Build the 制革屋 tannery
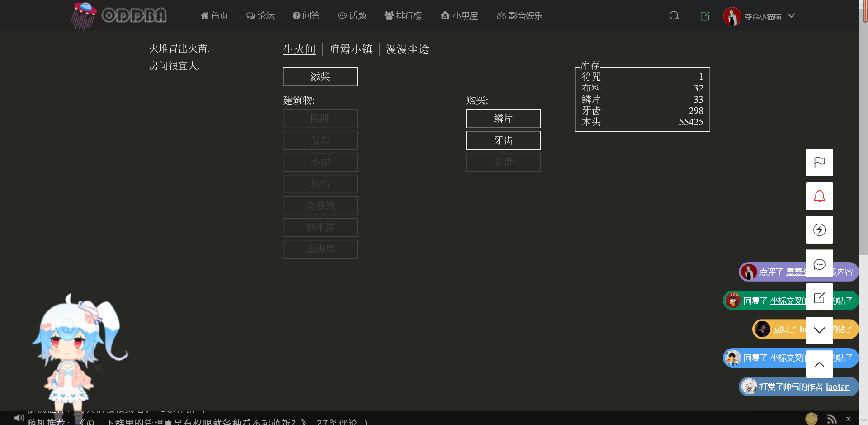The width and height of the screenshot is (868, 425). point(320,227)
